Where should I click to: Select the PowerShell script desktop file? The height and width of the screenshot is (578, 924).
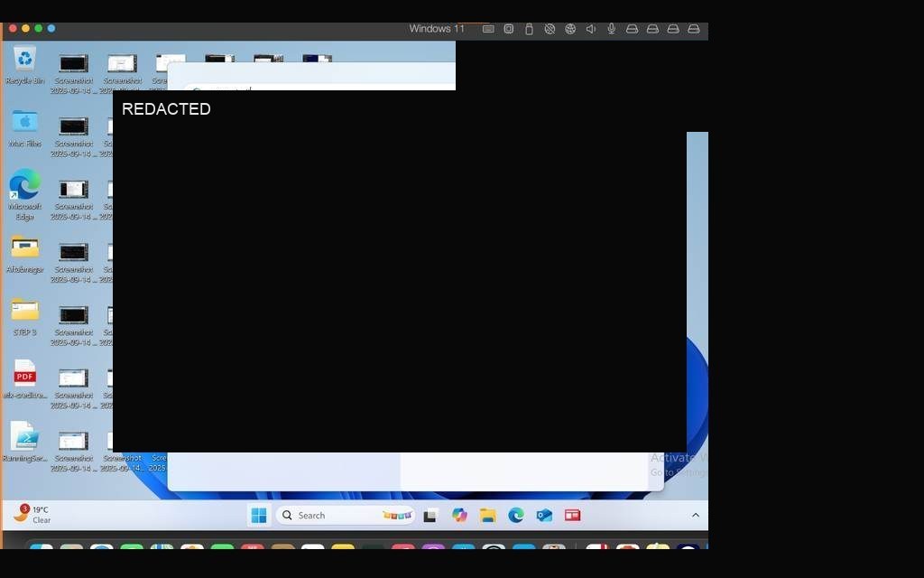(x=24, y=442)
